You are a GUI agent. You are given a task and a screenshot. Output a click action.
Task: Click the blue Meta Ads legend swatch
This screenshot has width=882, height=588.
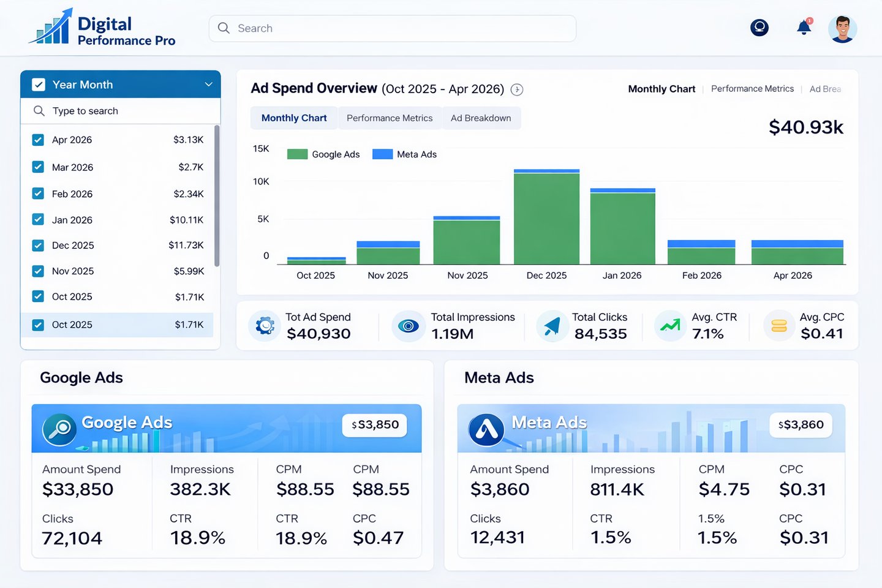[x=382, y=154]
